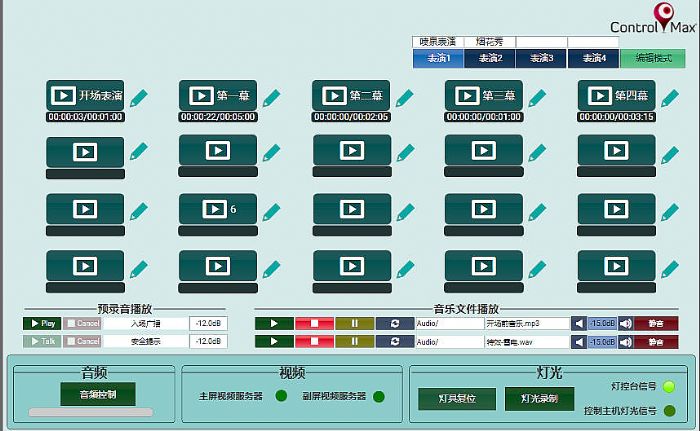Play the 第一幕 cue
700x431 pixels.
(218, 95)
